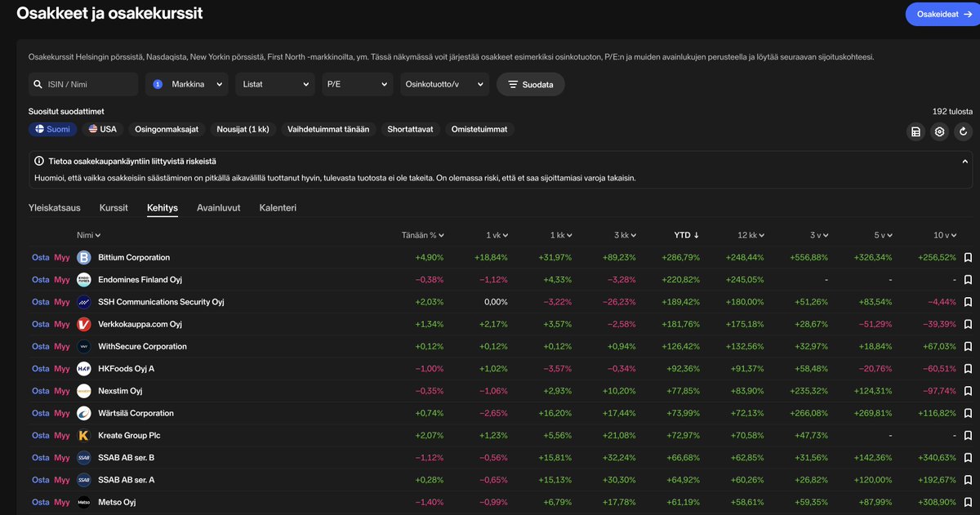Sort by Nimi column header
Viewport: 980px width, 515px height.
(x=88, y=235)
